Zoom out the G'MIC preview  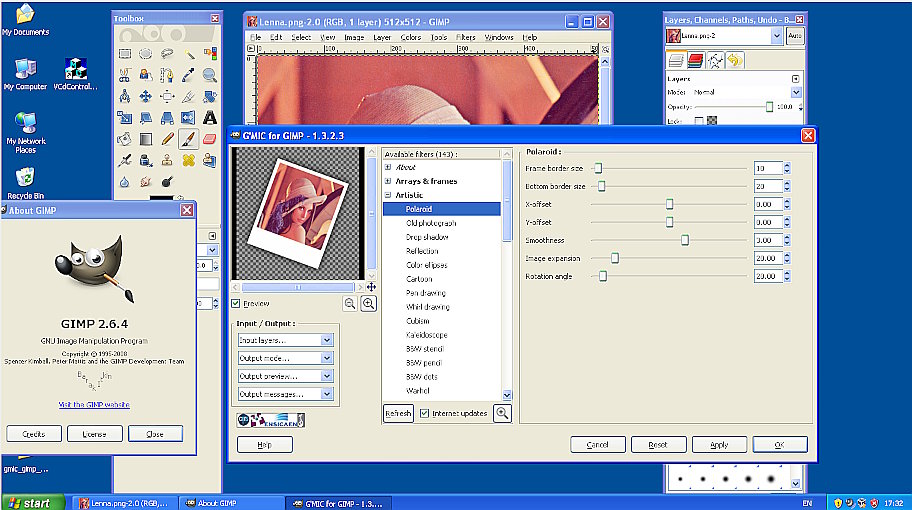[x=350, y=304]
